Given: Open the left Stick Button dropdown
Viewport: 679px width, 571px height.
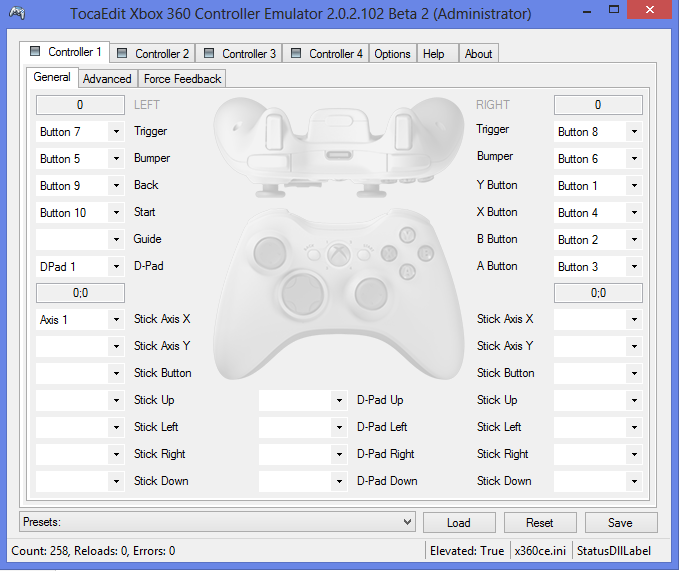Looking at the screenshot, I should coord(80,373).
